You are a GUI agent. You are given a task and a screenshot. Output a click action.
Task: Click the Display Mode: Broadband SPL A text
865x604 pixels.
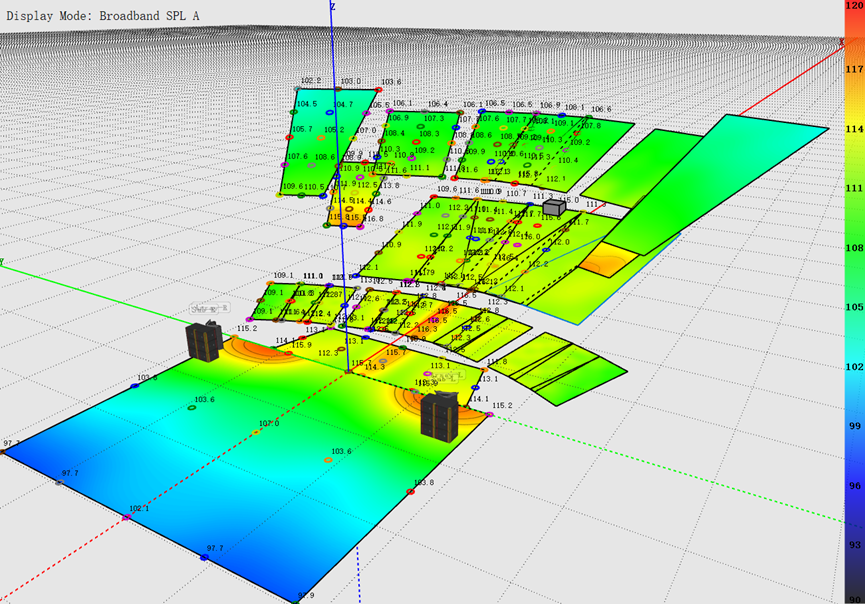pos(103,16)
